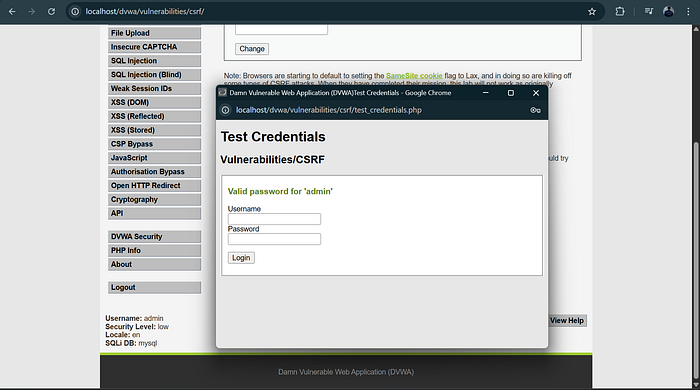700x390 pixels.
Task: Click 'Vulnerabilities/CSRF' heading in popup
Action: pyautogui.click(x=272, y=159)
